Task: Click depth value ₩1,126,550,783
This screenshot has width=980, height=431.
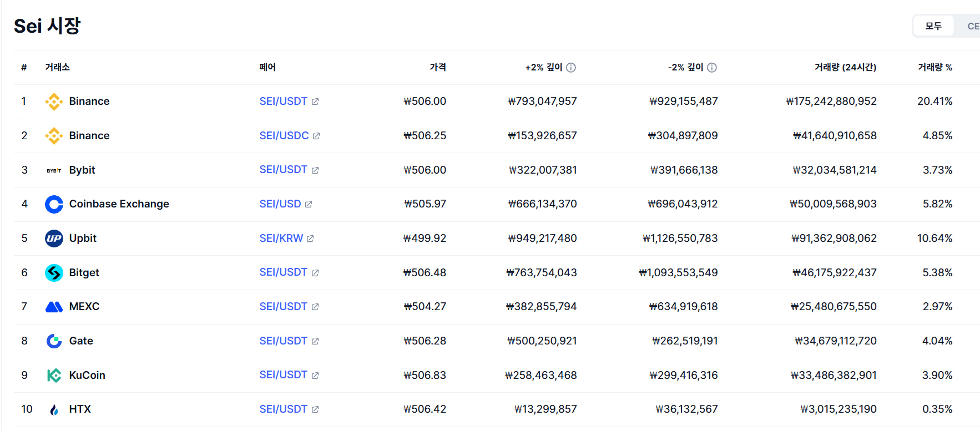Action: (680, 239)
